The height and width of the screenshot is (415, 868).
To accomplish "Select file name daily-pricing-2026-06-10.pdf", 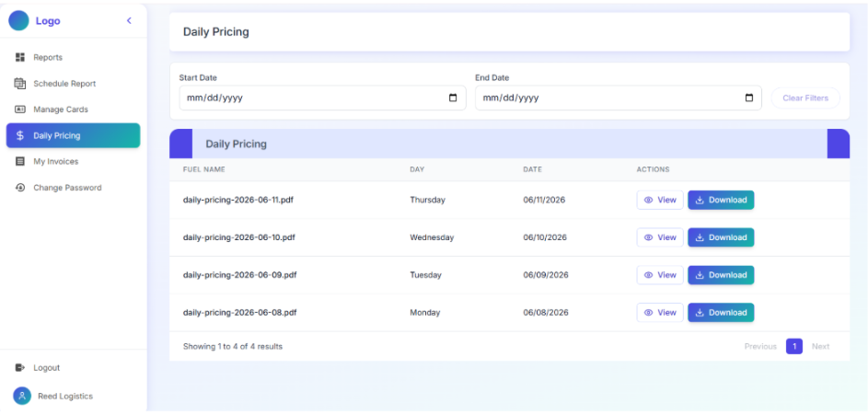I will (x=239, y=237).
